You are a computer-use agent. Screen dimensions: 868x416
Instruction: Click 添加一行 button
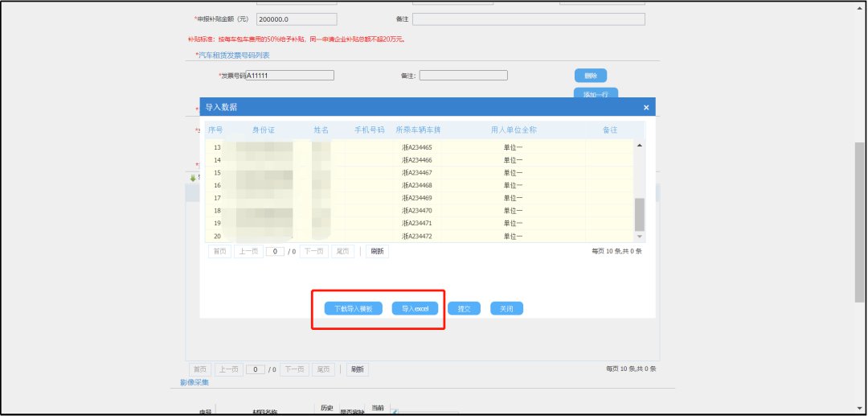tap(596, 93)
